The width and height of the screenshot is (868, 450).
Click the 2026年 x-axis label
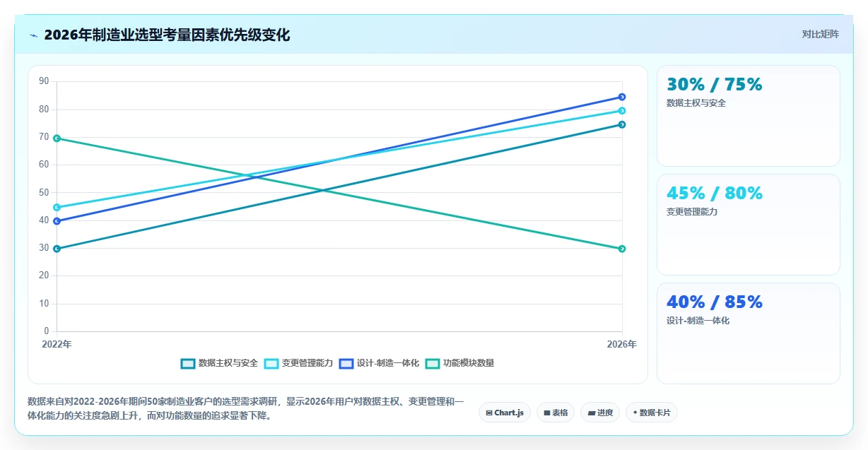tap(622, 345)
